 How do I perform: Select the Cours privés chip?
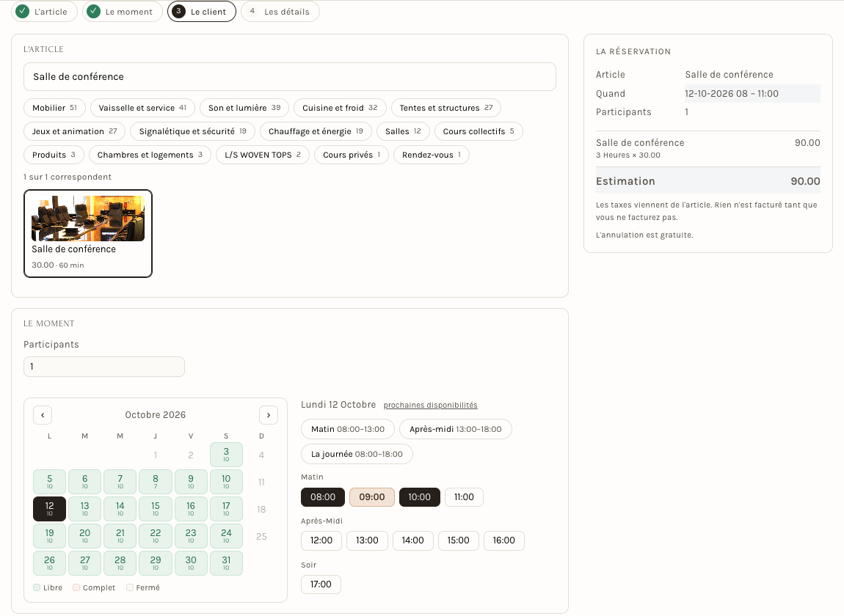click(352, 155)
